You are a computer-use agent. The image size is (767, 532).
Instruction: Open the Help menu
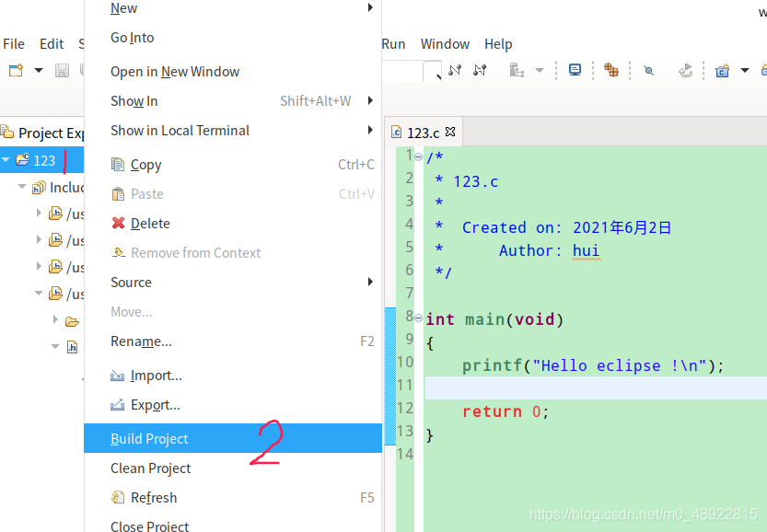[498, 44]
